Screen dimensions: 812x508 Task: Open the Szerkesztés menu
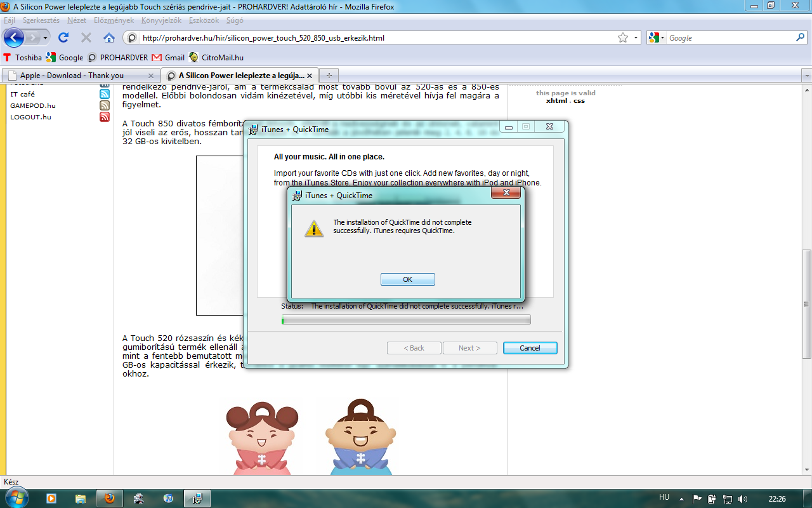click(41, 20)
